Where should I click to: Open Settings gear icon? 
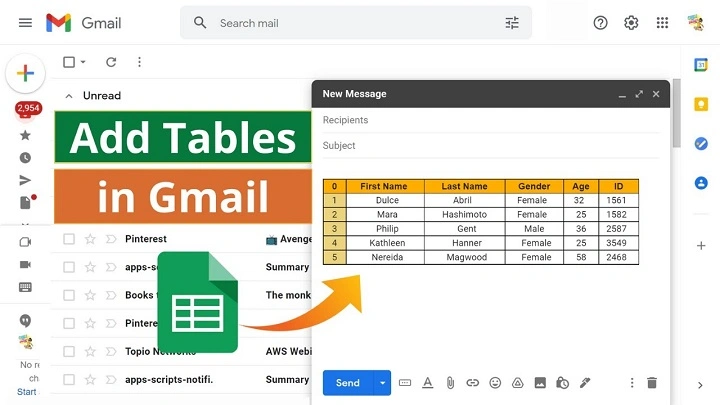631,22
